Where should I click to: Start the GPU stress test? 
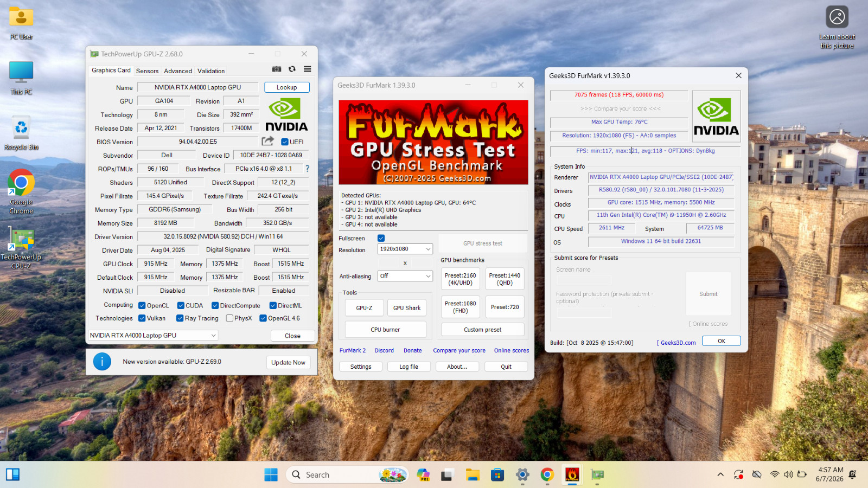pos(483,243)
